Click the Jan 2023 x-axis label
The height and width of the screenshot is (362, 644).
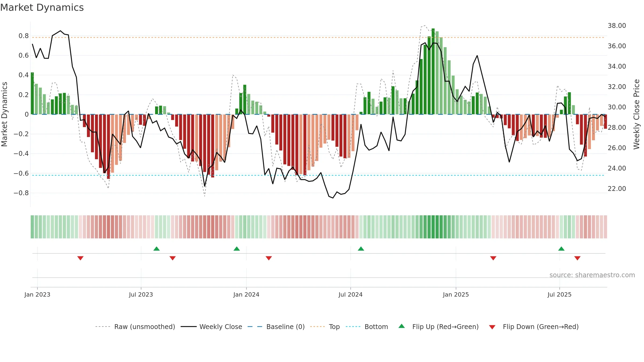pyautogui.click(x=37, y=294)
